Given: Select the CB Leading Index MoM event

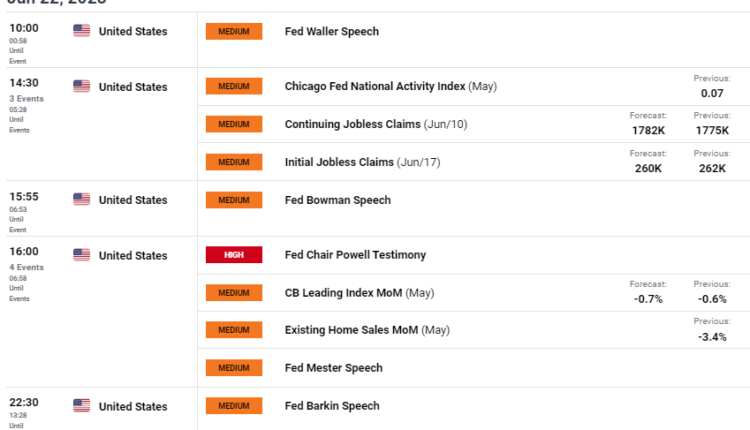Looking at the screenshot, I should coord(360,293).
